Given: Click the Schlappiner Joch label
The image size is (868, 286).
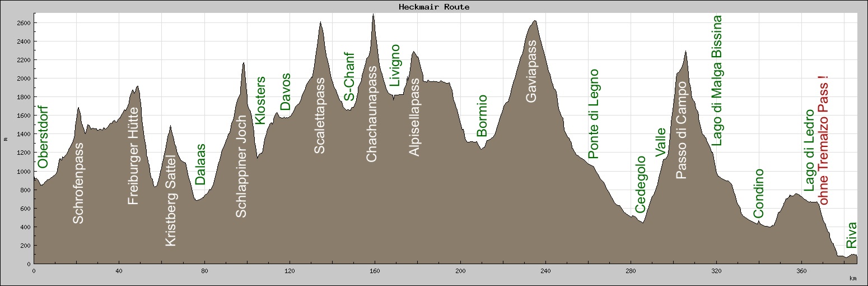Looking at the screenshot, I should tap(241, 167).
